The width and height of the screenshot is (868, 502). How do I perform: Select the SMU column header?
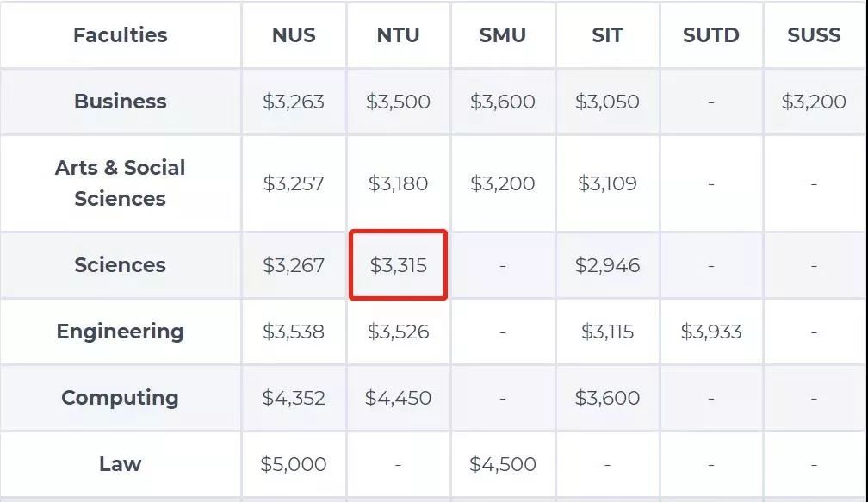[503, 35]
